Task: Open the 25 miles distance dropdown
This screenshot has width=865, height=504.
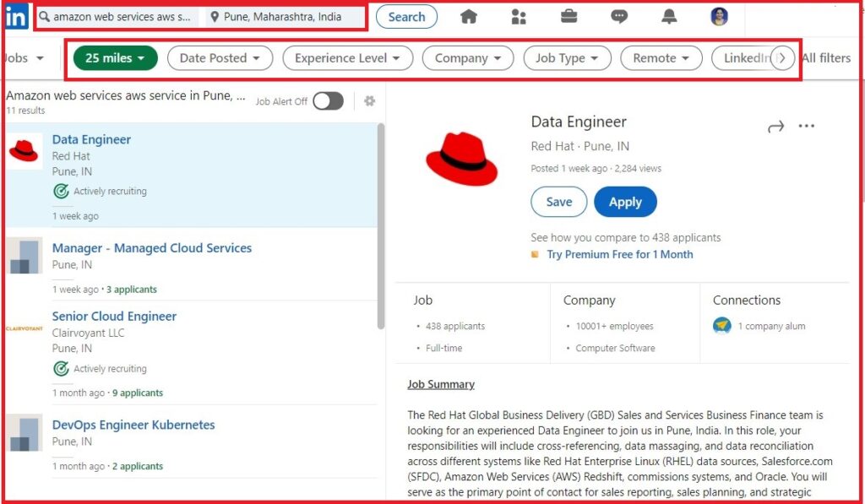Action: [115, 58]
